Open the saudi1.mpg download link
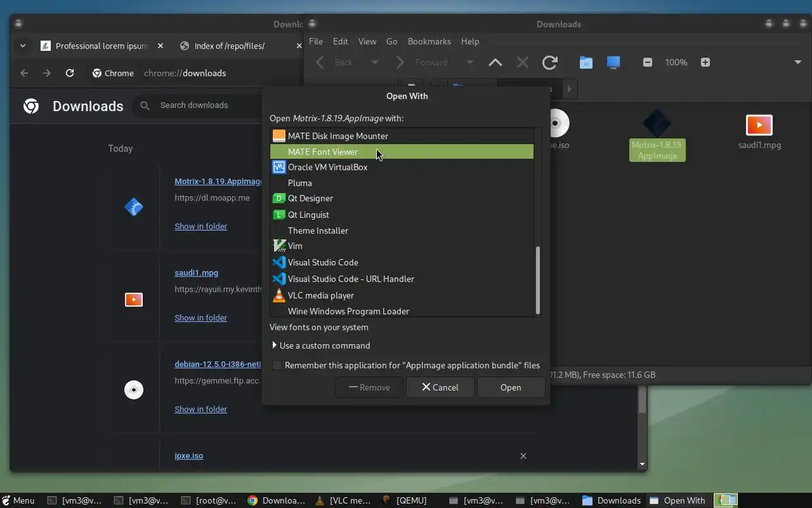The height and width of the screenshot is (508, 812). [x=196, y=272]
